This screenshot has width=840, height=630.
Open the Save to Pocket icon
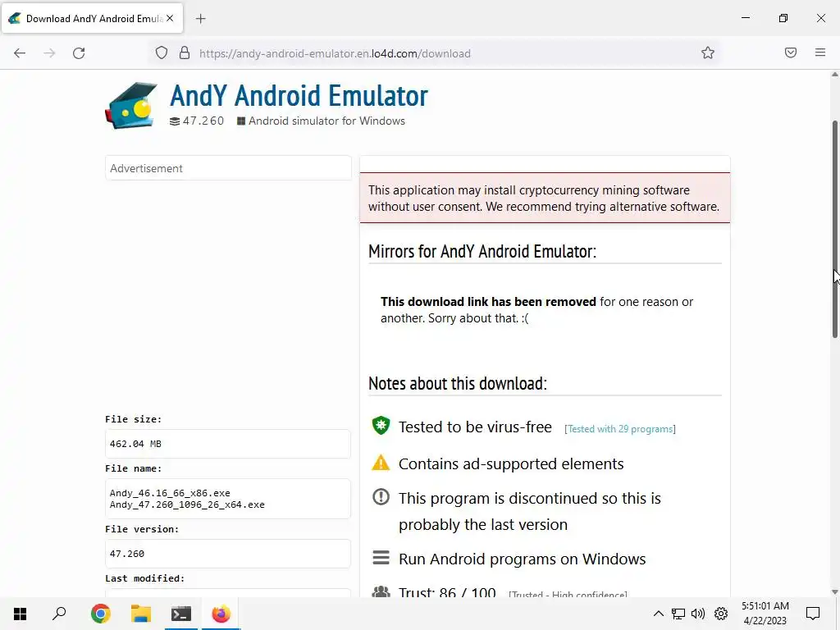pos(791,52)
